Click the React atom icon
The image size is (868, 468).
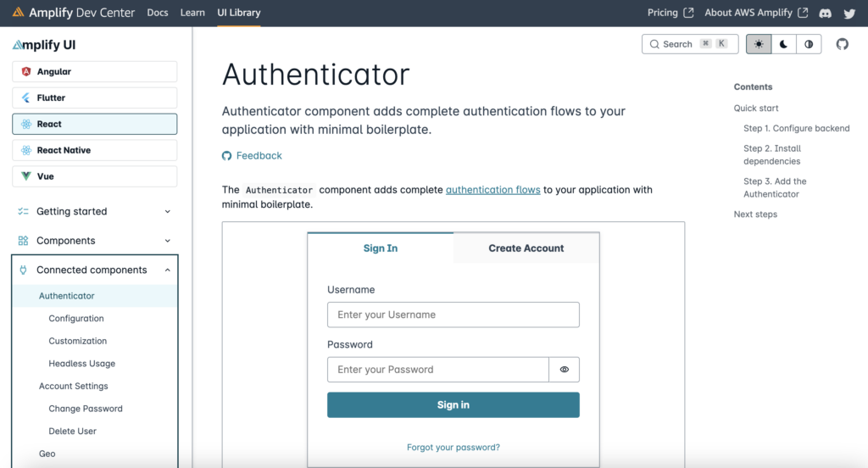pos(26,124)
